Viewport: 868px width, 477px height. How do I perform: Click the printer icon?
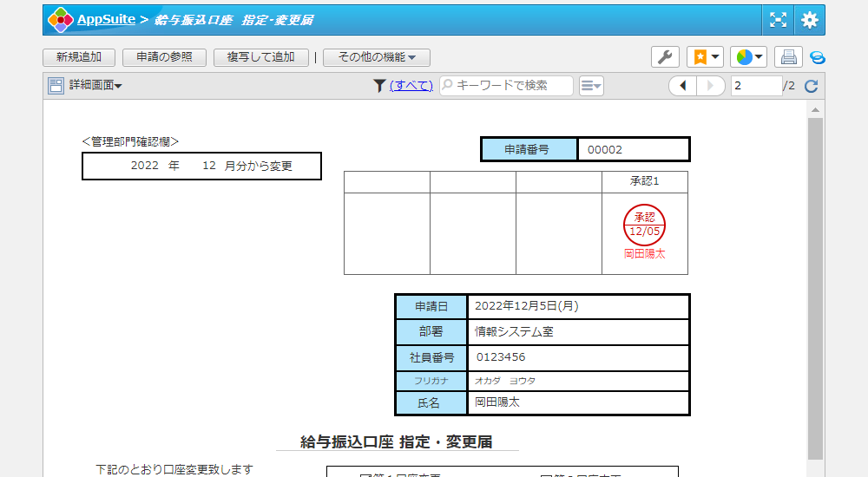[x=788, y=57]
